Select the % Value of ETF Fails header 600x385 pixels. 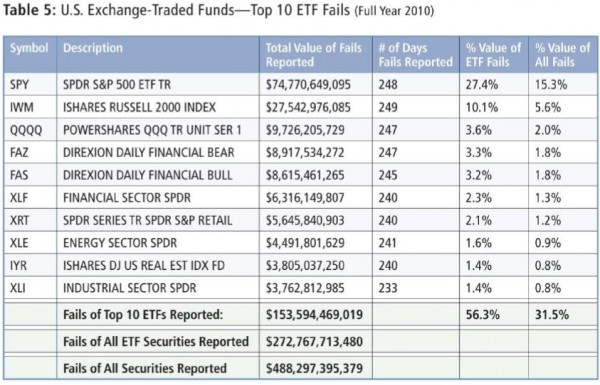pyautogui.click(x=493, y=55)
